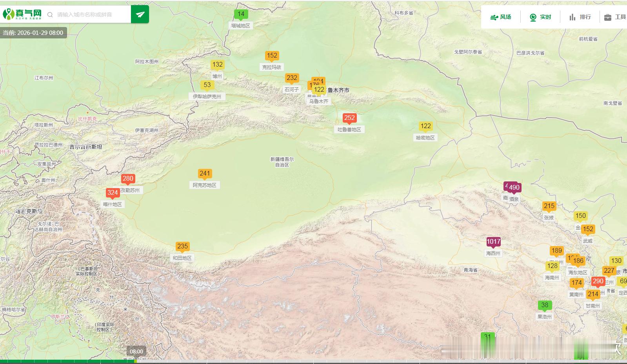The height and width of the screenshot is (364, 627).
Task: Click the 和田地区 city label
Action: (x=182, y=258)
